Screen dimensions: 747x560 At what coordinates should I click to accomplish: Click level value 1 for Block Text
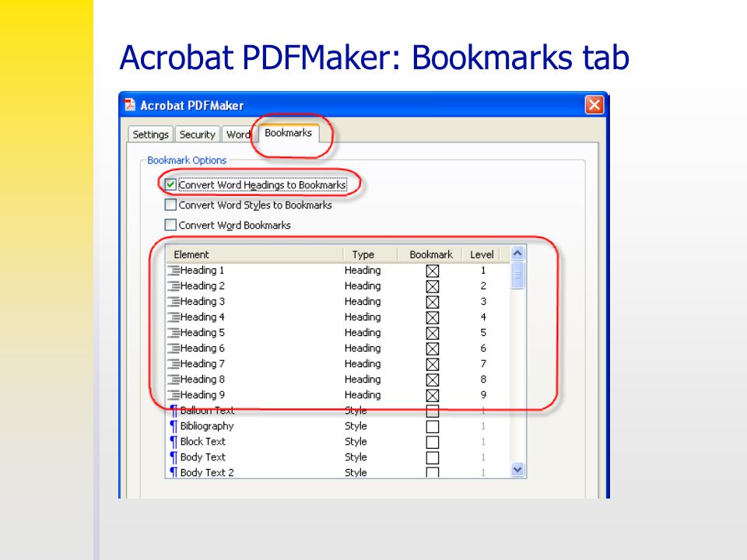click(483, 442)
